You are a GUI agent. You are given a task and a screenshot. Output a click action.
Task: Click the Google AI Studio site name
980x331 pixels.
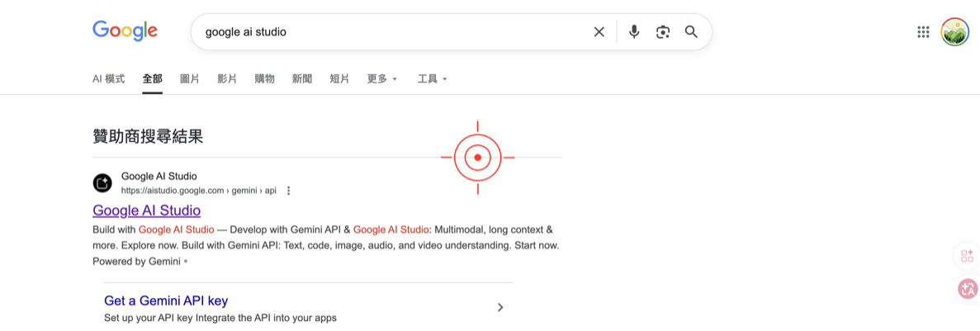tap(159, 176)
